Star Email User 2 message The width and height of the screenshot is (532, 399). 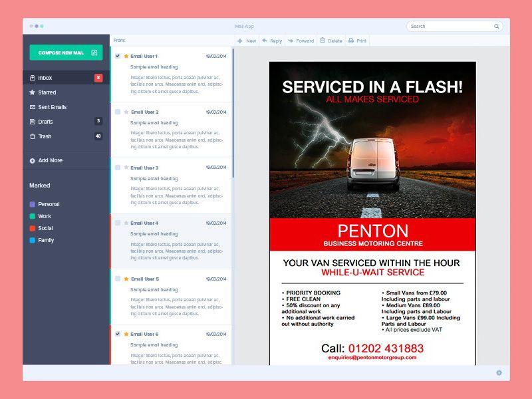click(x=126, y=112)
